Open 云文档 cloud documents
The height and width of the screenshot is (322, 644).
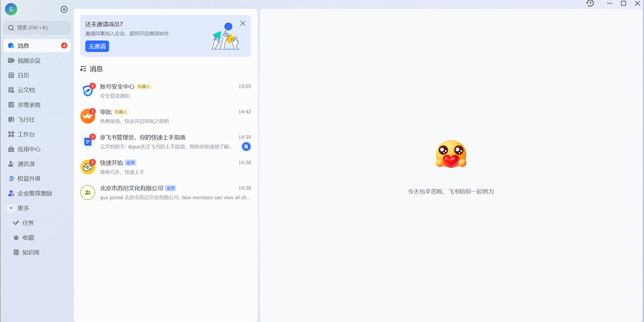[x=26, y=90]
